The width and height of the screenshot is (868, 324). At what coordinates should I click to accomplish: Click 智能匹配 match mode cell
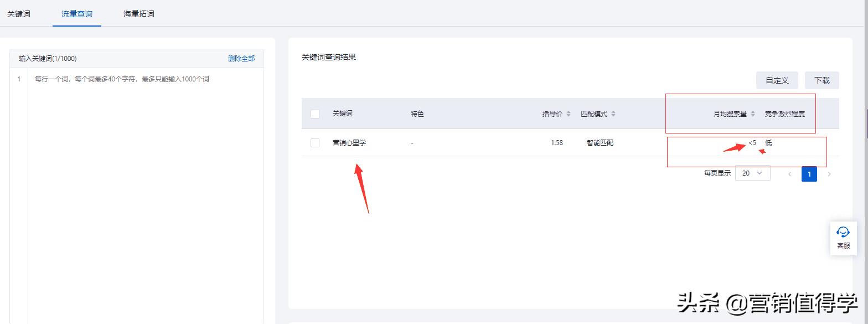(x=600, y=143)
